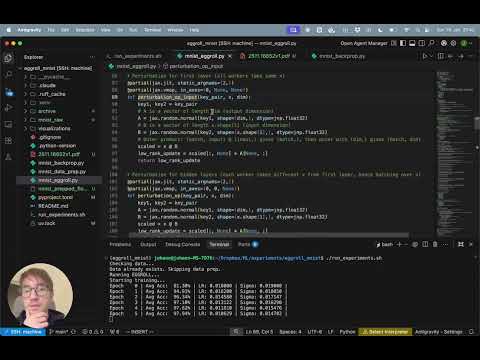Expand the visualizations folder
480x360 pixels.
point(59,129)
